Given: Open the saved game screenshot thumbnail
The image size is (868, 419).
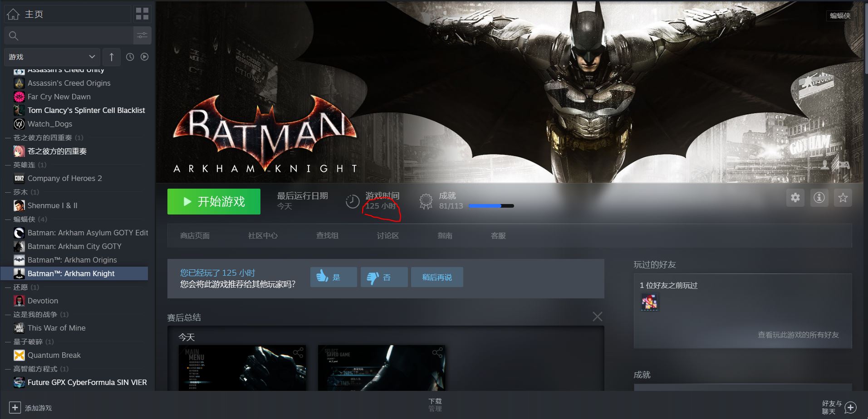Looking at the screenshot, I should [x=382, y=368].
